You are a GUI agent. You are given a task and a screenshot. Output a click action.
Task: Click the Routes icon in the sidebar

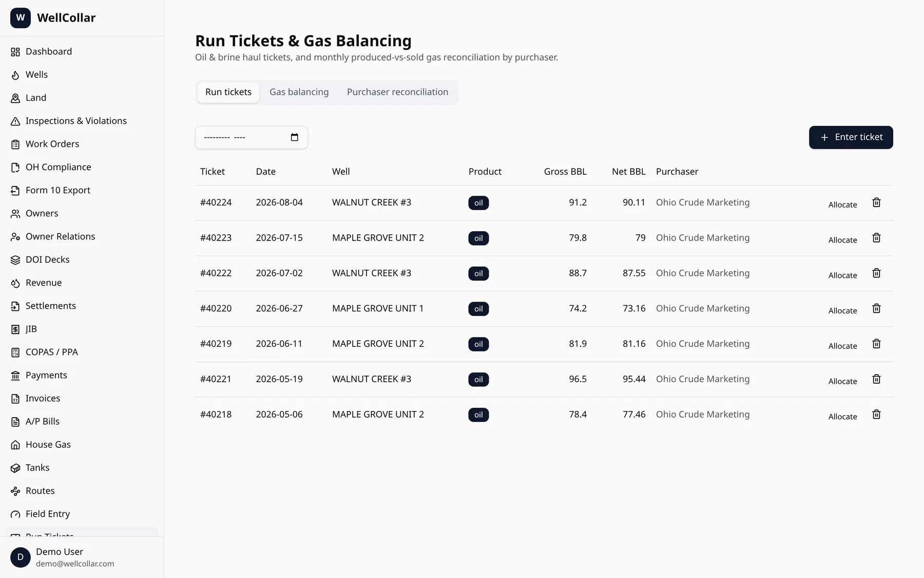[15, 491]
